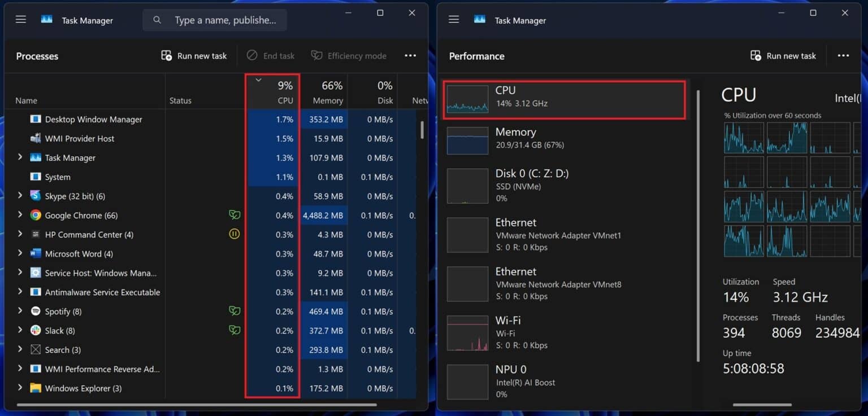Image resolution: width=868 pixels, height=416 pixels.
Task: Expand the HP Command Center (4) group
Action: pyautogui.click(x=20, y=234)
